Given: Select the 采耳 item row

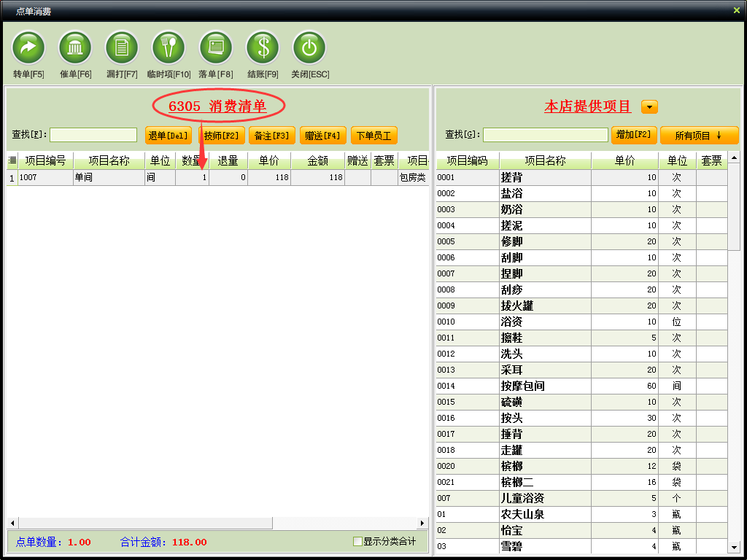Looking at the screenshot, I should (x=581, y=370).
